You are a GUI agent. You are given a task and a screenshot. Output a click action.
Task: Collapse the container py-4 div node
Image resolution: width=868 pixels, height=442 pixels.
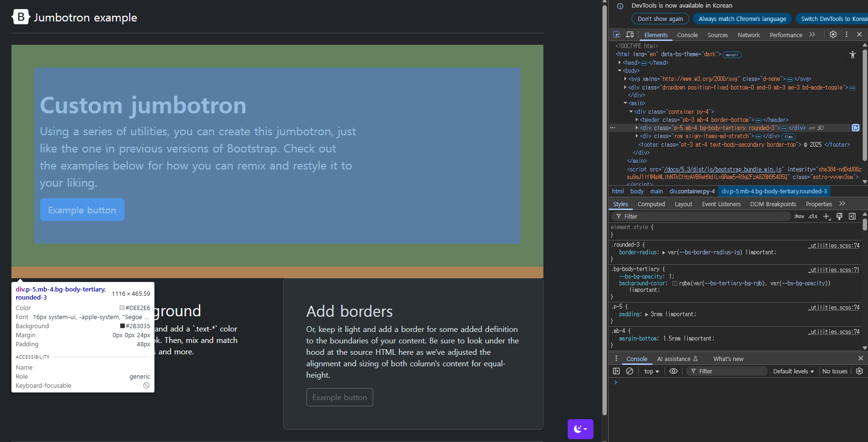click(x=631, y=111)
